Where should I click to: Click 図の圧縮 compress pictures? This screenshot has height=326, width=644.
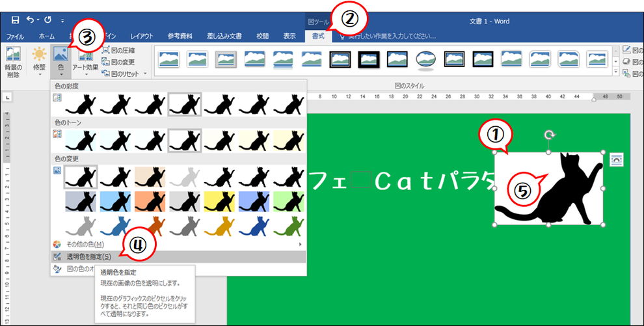click(x=118, y=51)
